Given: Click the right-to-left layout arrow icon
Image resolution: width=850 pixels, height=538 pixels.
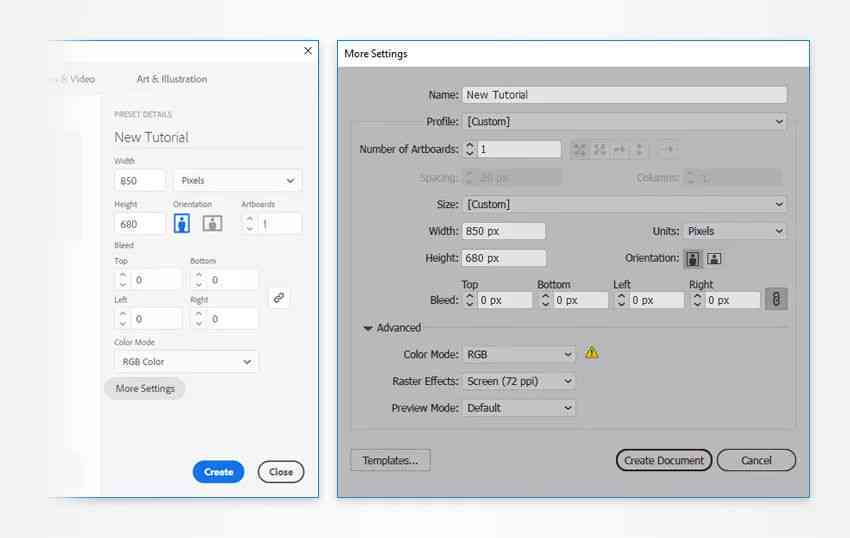Looking at the screenshot, I should (667, 150).
